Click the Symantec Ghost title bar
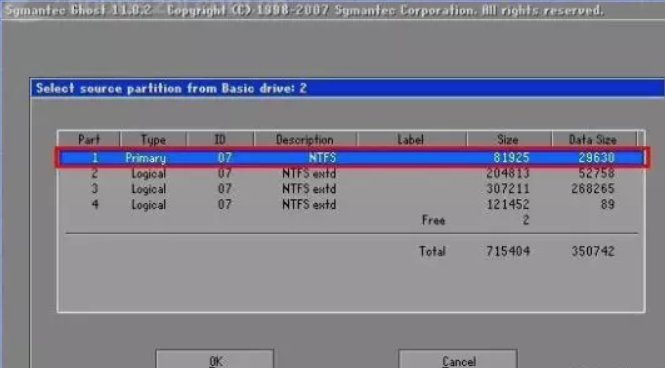 [332, 10]
